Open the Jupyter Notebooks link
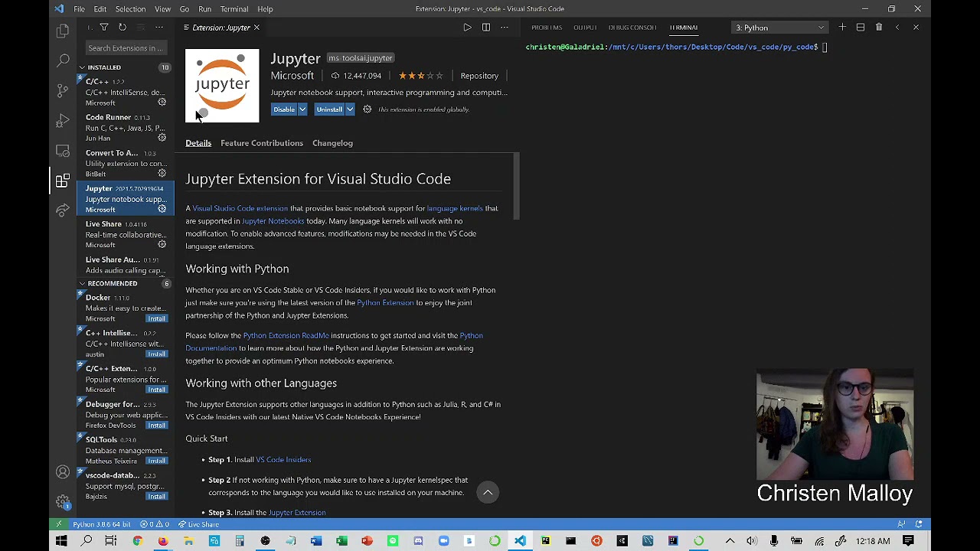 pyautogui.click(x=273, y=221)
